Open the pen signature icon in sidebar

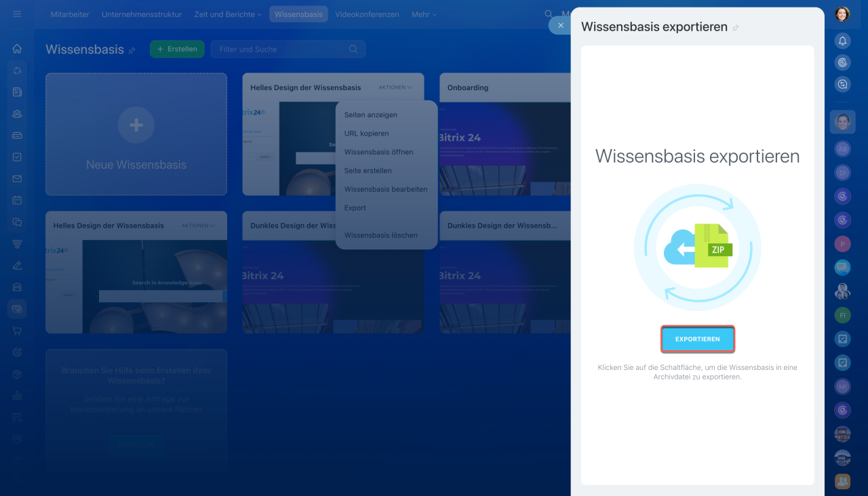click(x=17, y=266)
